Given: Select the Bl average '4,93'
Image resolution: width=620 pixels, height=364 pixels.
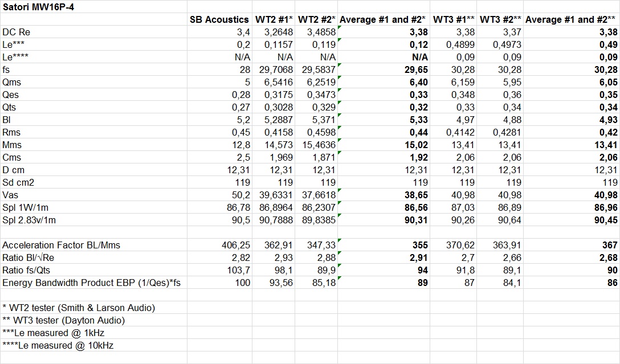Looking at the screenshot, I should [609, 120].
